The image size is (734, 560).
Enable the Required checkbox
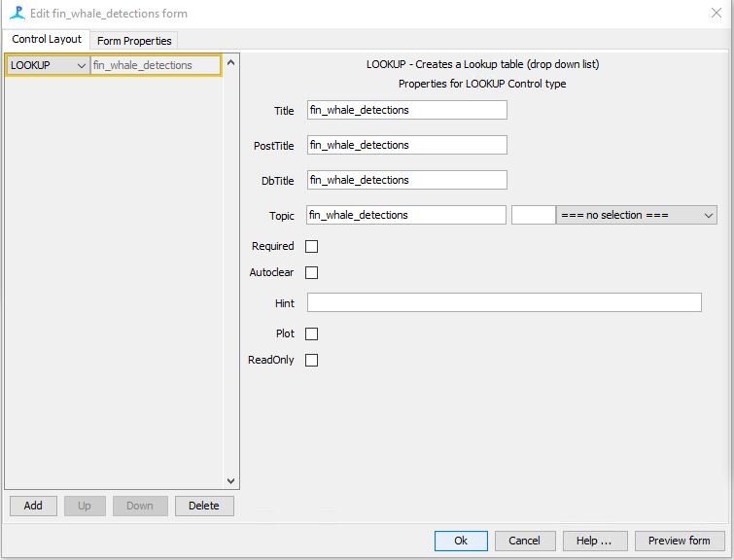point(311,247)
